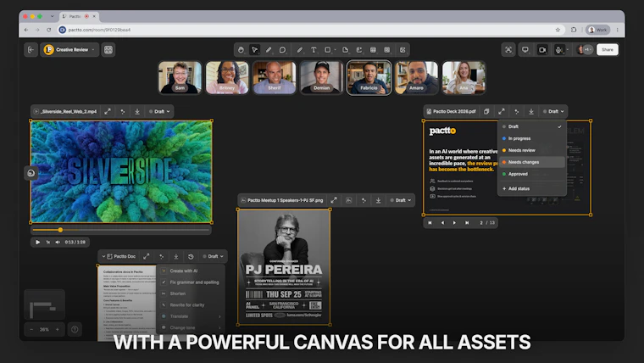Screen dimensions: 644x363
Task: Select the comment bubble tool
Action: (282, 50)
